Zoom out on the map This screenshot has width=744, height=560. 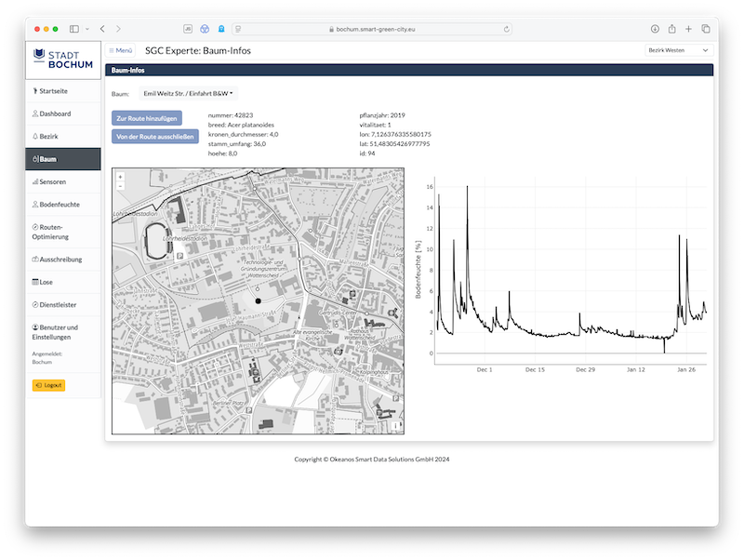120,185
